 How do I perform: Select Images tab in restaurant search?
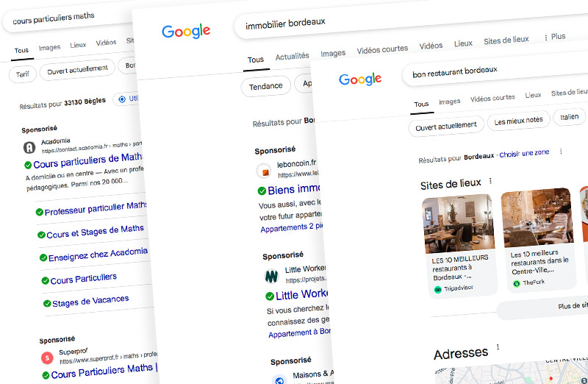pos(449,102)
